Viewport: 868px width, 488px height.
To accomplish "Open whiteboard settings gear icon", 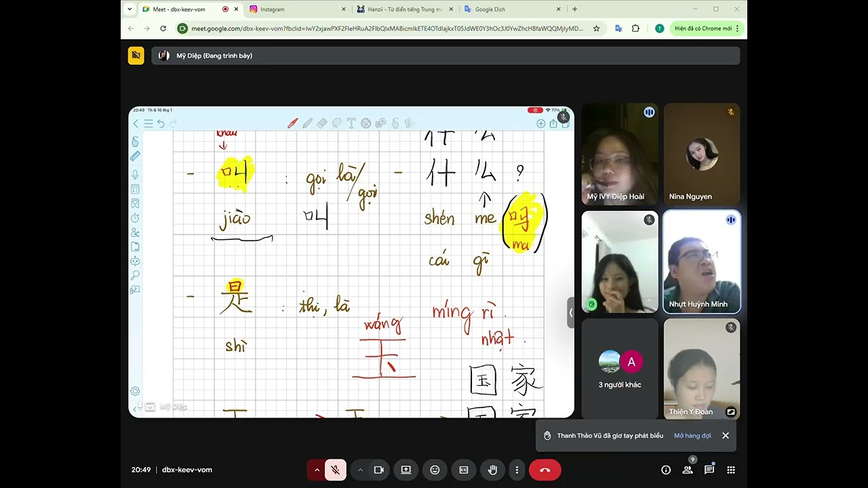I will tap(135, 391).
